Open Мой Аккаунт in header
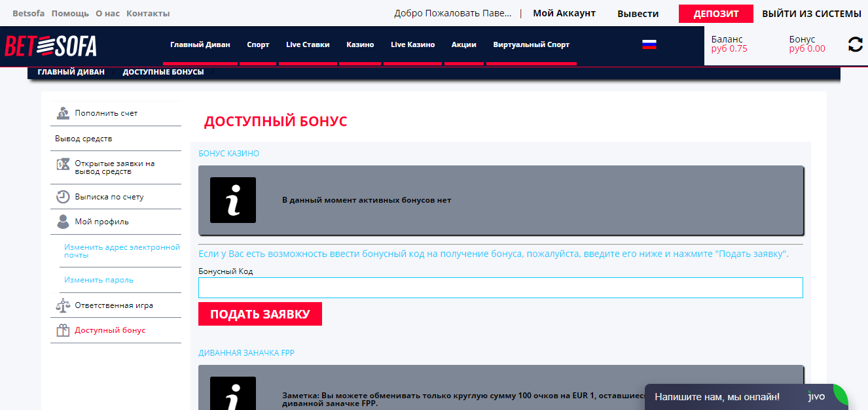The height and width of the screenshot is (410, 868). point(564,13)
